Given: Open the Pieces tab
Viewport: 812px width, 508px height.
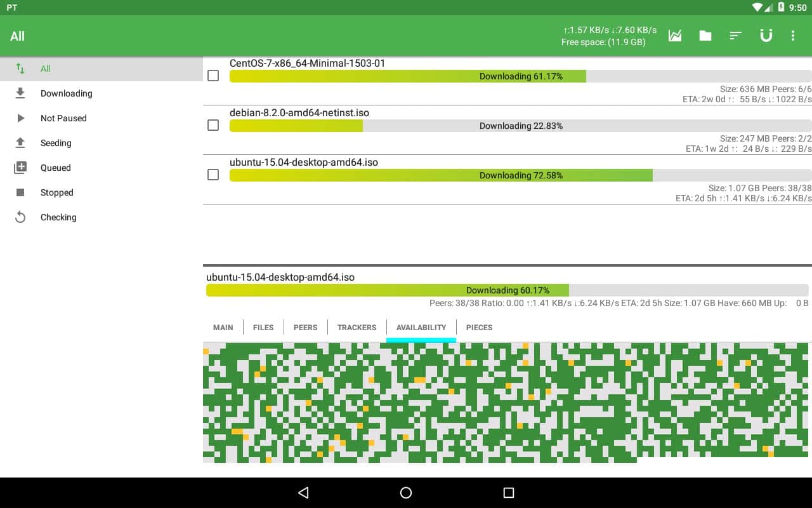Looking at the screenshot, I should coord(479,328).
